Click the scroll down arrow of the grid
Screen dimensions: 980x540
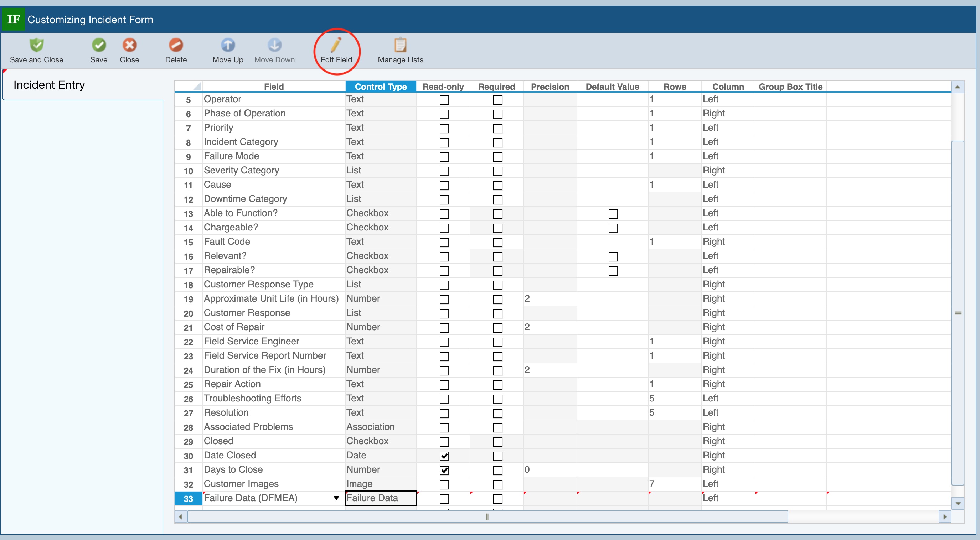(958, 504)
